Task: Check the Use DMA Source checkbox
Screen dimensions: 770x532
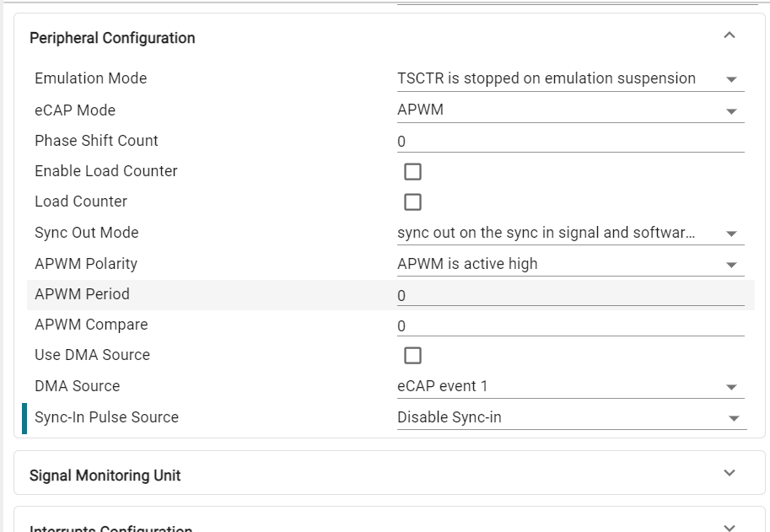Action: [412, 356]
